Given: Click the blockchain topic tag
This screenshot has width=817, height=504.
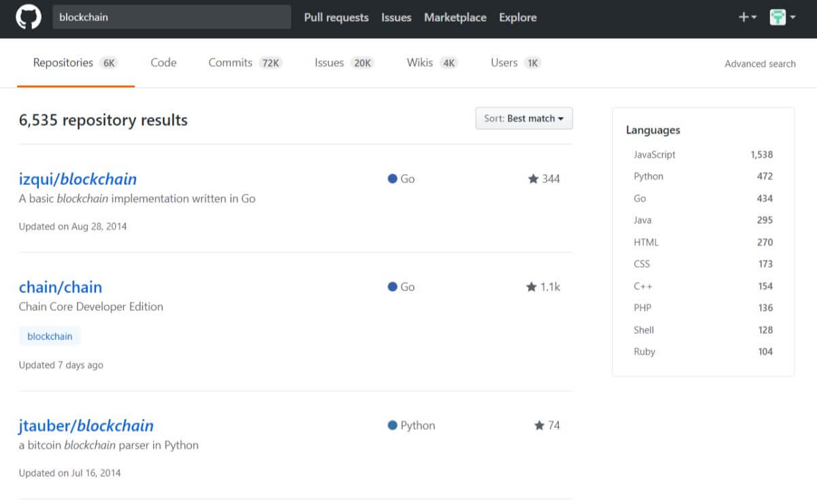Looking at the screenshot, I should [50, 336].
